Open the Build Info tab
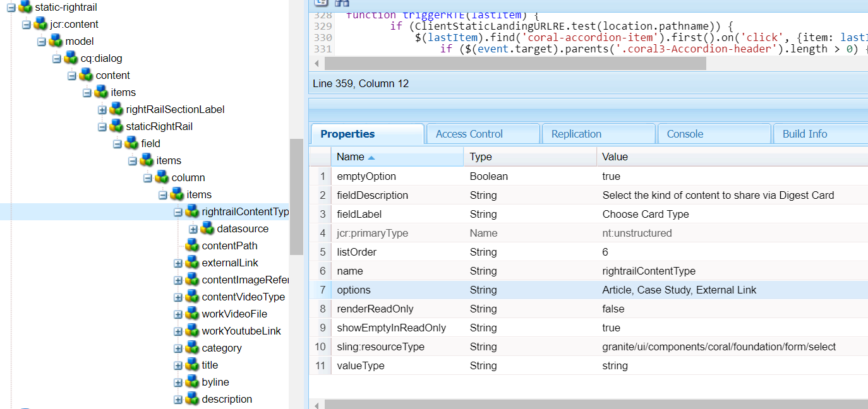The width and height of the screenshot is (868, 409). [x=804, y=133]
